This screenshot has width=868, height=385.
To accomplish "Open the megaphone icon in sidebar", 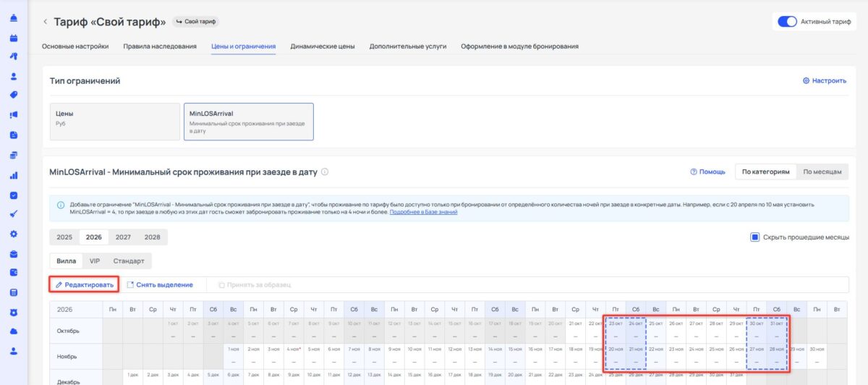I will coord(14,114).
